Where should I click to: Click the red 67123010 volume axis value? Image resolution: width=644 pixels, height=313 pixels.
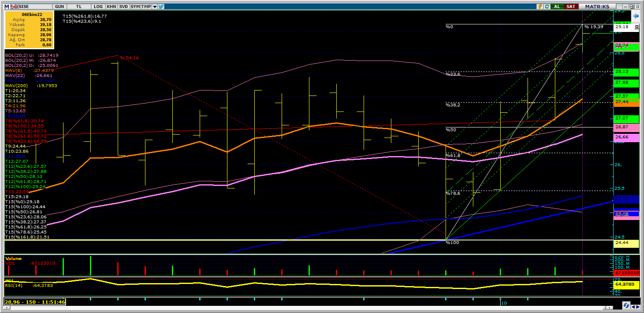(626, 273)
